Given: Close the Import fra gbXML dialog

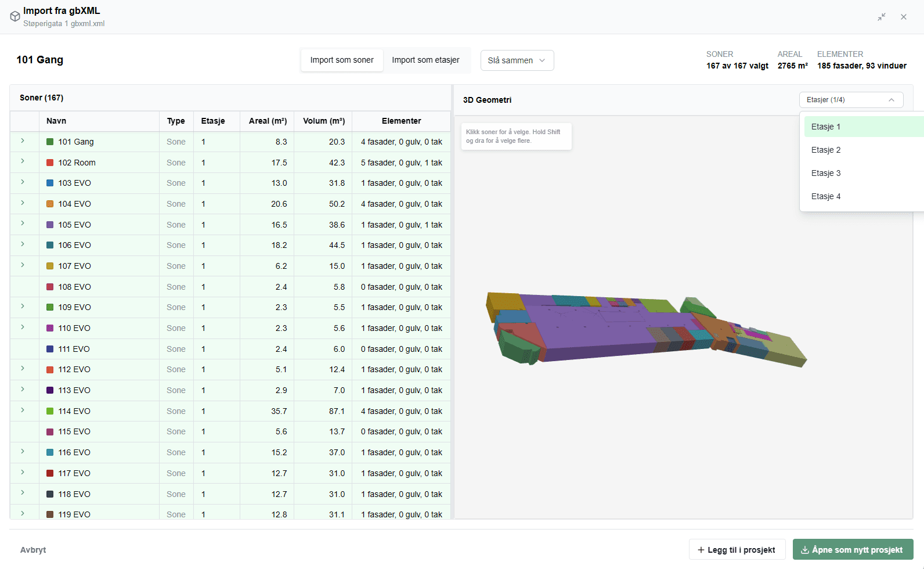Looking at the screenshot, I should (904, 17).
